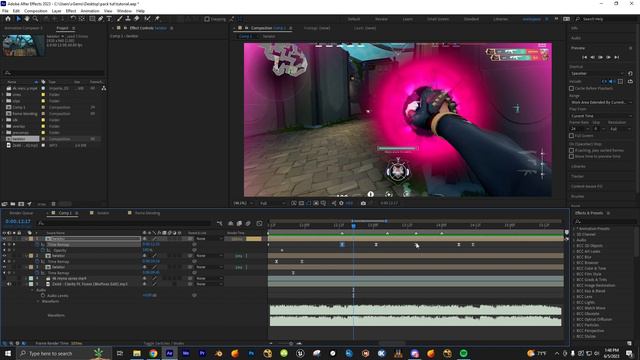Image resolution: width=640 pixels, height=360 pixels.
Task: Create a new folder in Project panel
Action: 13,204
